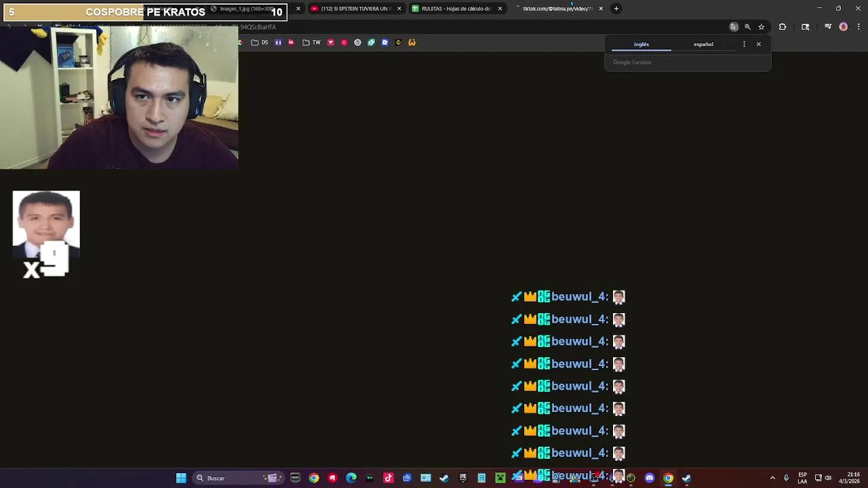Click the streamer webcam overlay
Screen dimensions: 868x488
119,97
